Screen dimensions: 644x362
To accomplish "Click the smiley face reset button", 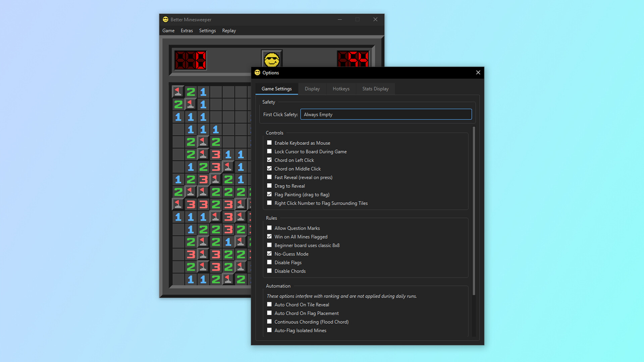I will [x=271, y=60].
